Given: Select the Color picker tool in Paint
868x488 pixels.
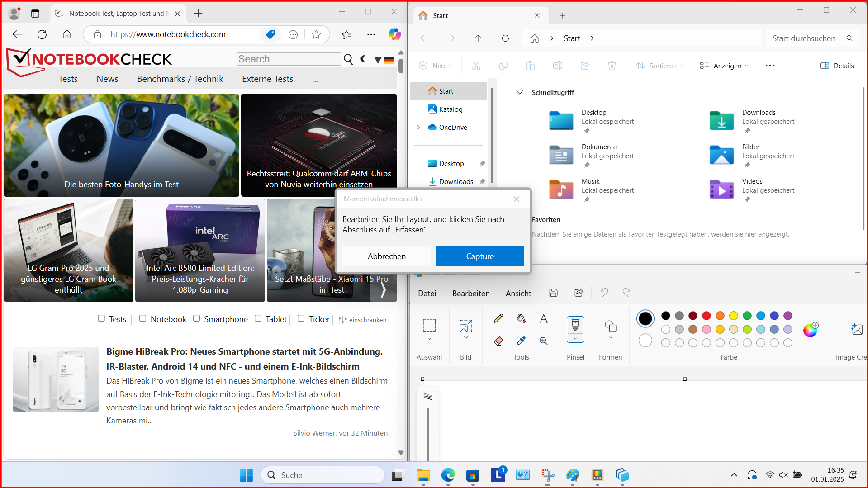Looking at the screenshot, I should coord(521,341).
